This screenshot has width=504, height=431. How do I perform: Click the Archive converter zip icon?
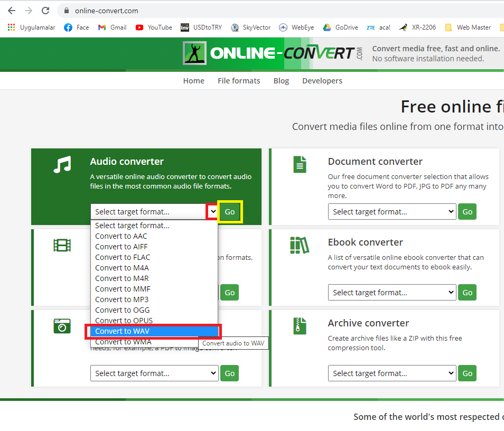300,326
